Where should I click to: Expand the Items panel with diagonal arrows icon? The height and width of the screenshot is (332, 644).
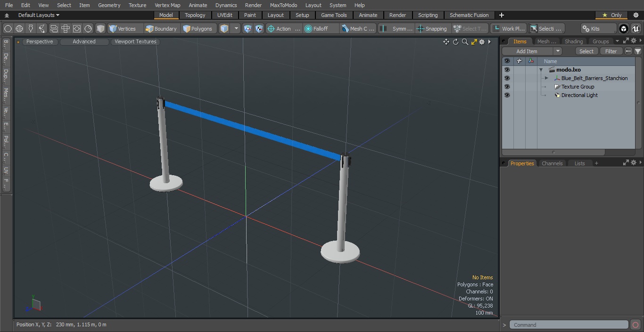(x=626, y=41)
